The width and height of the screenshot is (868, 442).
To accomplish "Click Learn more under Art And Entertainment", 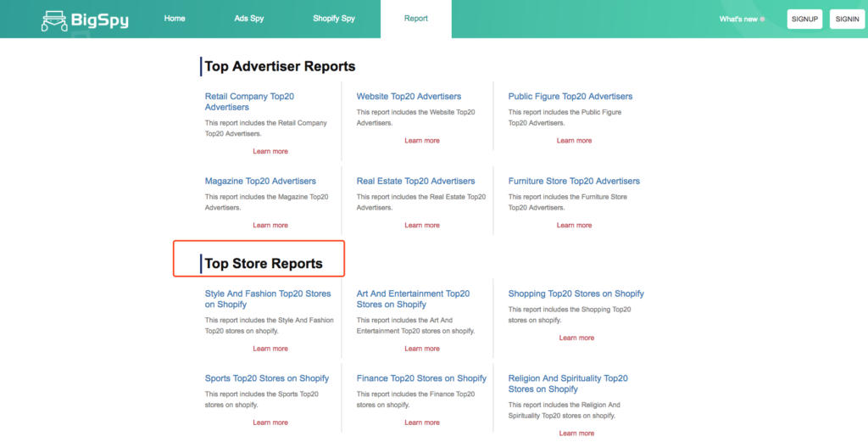I will [422, 349].
